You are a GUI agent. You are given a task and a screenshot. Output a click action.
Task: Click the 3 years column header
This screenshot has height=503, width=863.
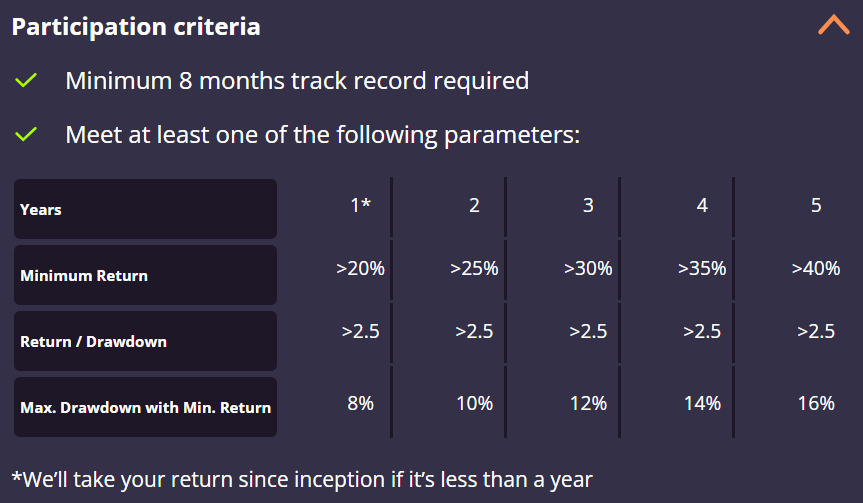(588, 205)
